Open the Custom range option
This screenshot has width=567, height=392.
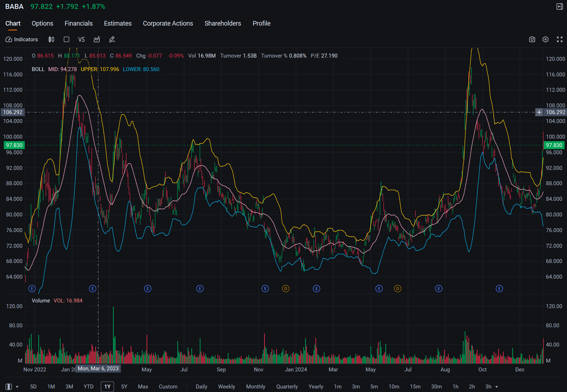[168, 387]
